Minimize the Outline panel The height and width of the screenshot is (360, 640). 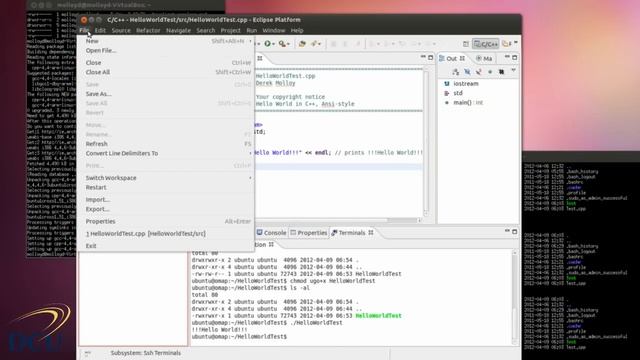[x=507, y=57]
